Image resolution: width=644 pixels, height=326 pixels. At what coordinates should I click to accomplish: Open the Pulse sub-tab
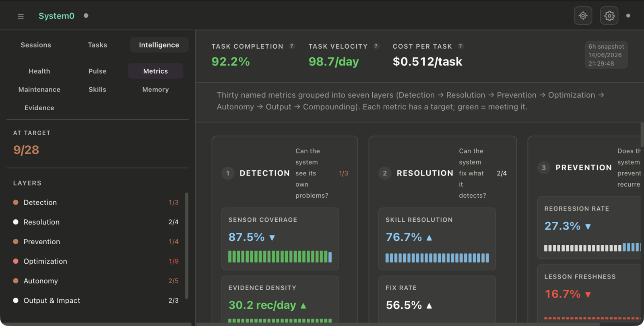pyautogui.click(x=97, y=71)
